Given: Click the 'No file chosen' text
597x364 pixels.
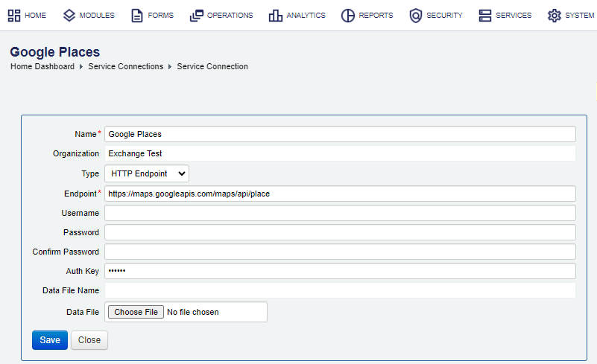Looking at the screenshot, I should tap(192, 312).
